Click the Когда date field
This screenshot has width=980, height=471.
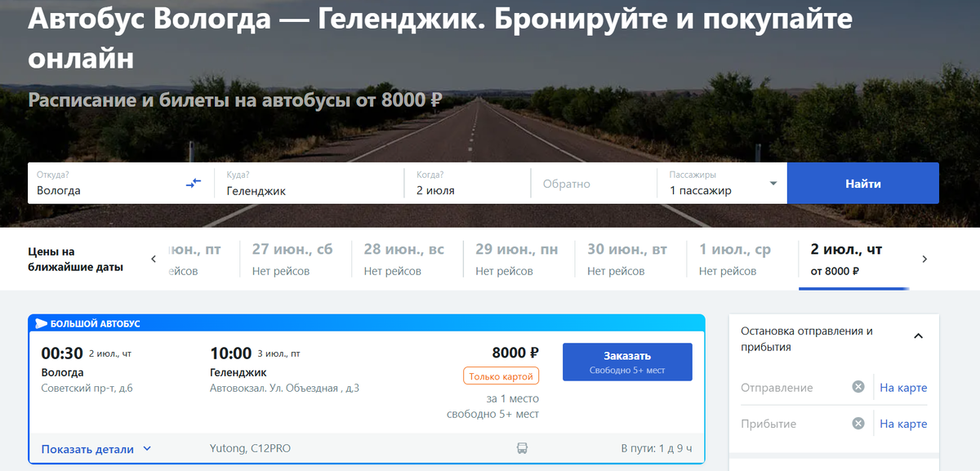[468, 183]
